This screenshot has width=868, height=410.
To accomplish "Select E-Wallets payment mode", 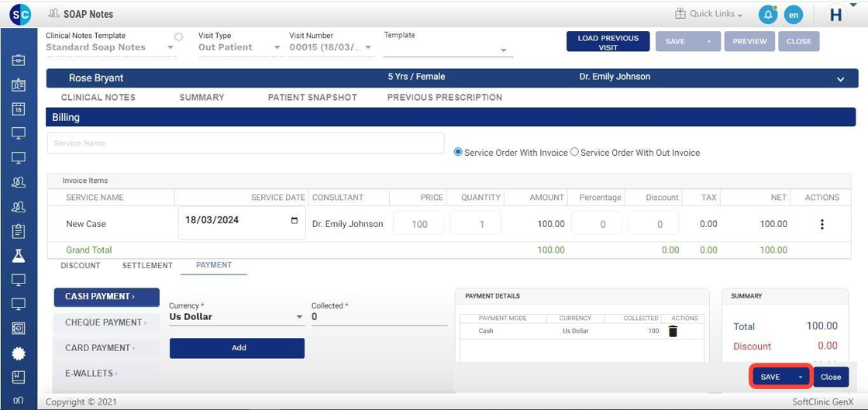I will point(106,374).
